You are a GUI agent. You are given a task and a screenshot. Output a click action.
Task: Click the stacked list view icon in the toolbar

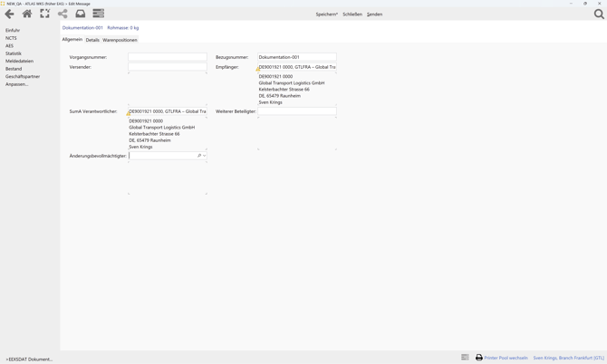click(x=99, y=14)
